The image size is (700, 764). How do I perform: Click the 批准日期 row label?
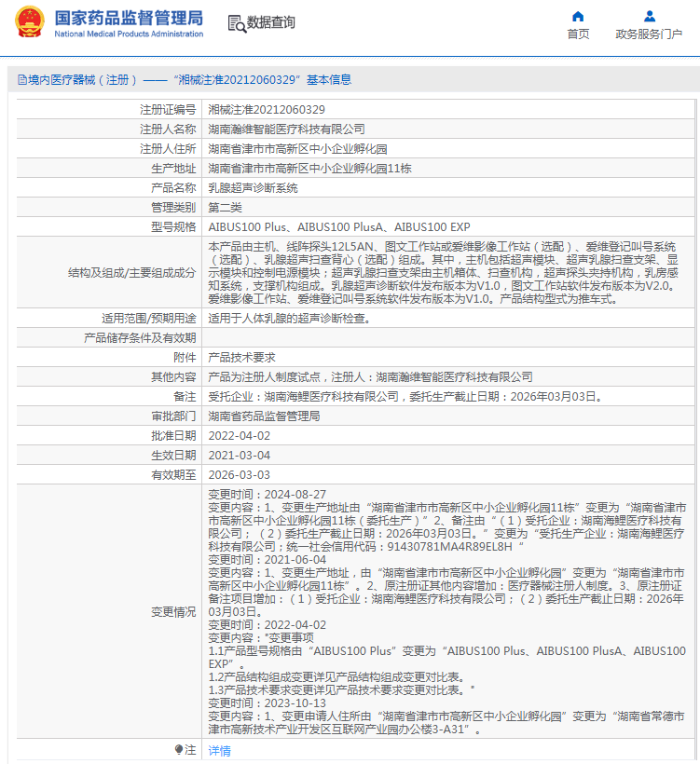pos(173,436)
